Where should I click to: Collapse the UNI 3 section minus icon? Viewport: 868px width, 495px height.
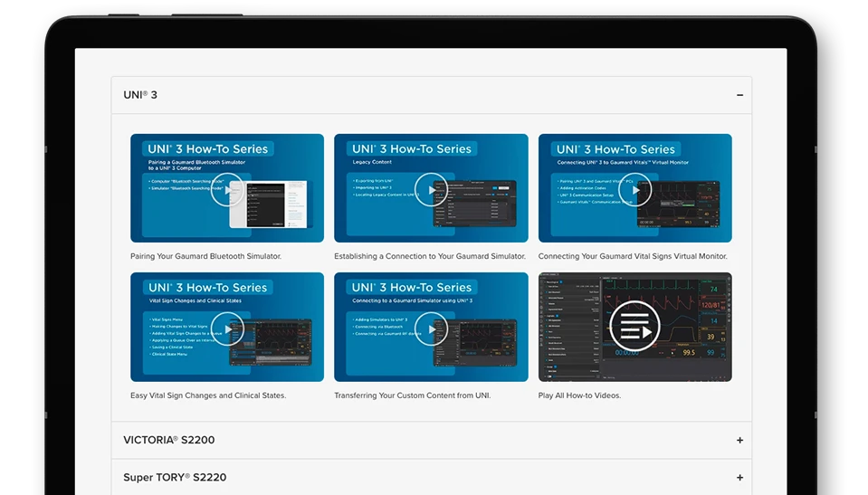(x=739, y=95)
